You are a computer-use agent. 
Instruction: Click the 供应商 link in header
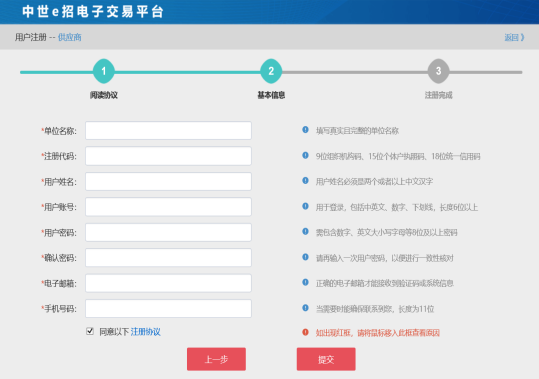(x=70, y=37)
